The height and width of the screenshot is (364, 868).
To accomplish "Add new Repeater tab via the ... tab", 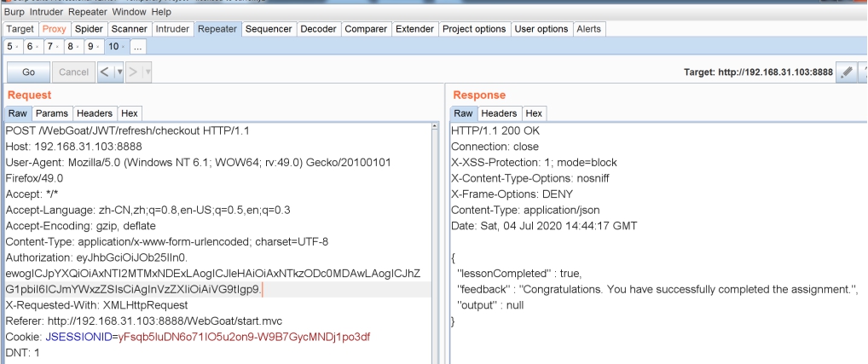I will 138,47.
